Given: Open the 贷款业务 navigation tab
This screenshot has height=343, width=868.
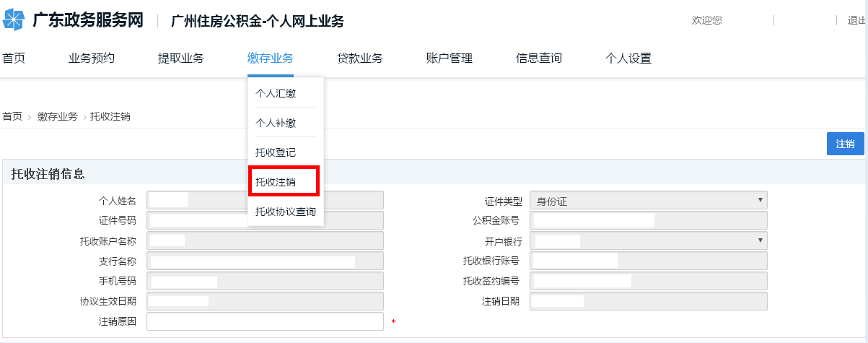Looking at the screenshot, I should pyautogui.click(x=360, y=58).
